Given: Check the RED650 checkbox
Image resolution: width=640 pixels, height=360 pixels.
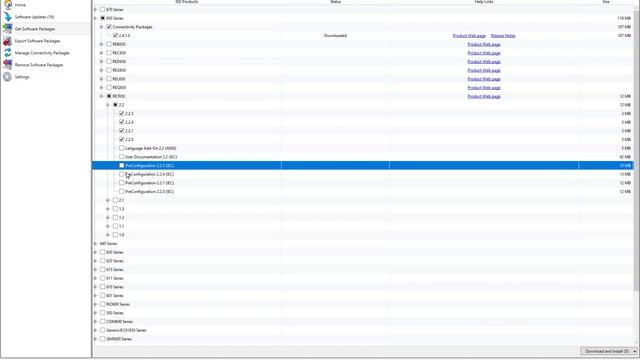Looking at the screenshot, I should [x=109, y=61].
